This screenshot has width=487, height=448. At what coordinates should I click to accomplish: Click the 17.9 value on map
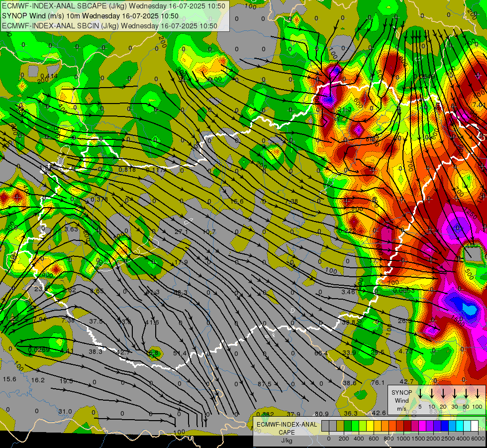pyautogui.click(x=181, y=262)
